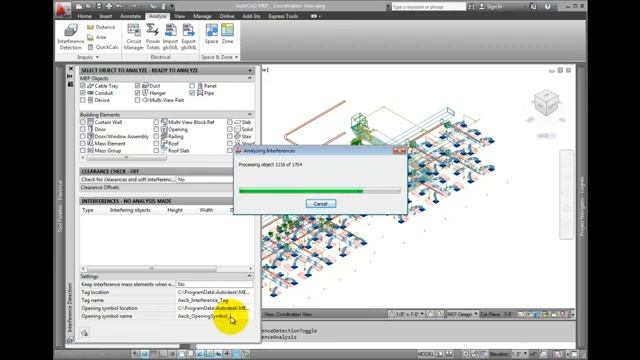Click the Help question mark icon
The height and width of the screenshot is (360, 640).
[x=547, y=6]
